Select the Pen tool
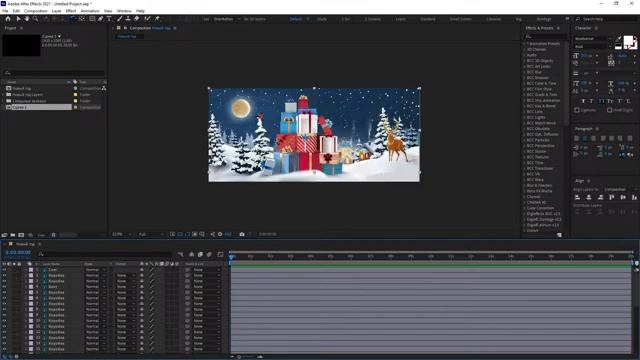The image size is (640, 360). (100, 19)
